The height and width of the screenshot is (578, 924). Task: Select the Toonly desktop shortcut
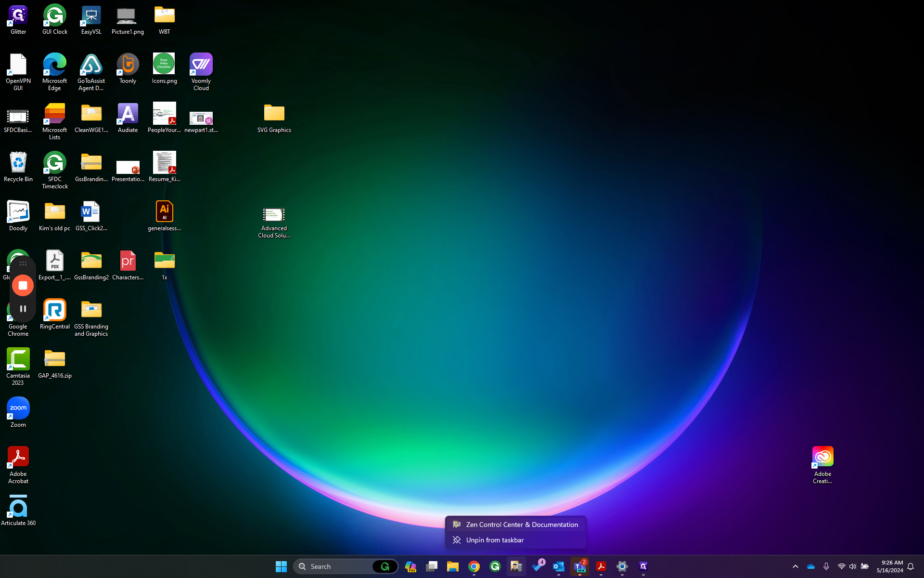point(128,69)
